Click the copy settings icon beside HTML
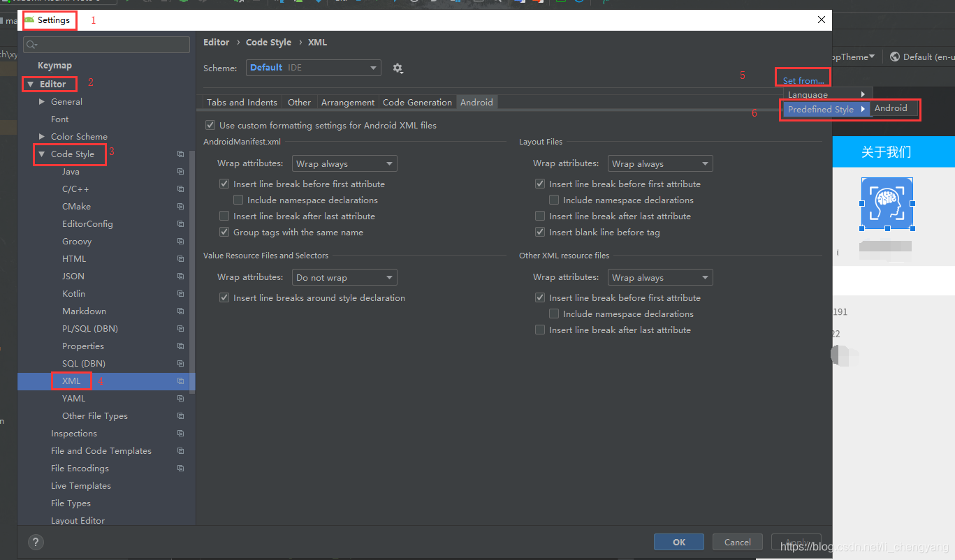The width and height of the screenshot is (955, 560). click(x=180, y=258)
